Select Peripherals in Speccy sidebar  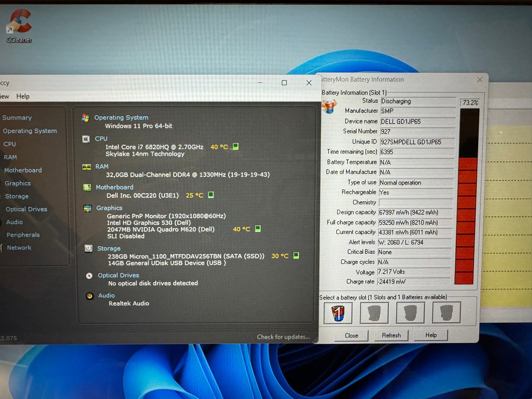[23, 235]
